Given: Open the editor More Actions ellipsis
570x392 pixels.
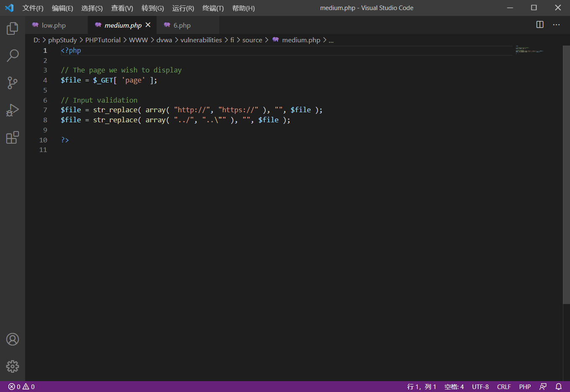Looking at the screenshot, I should 556,25.
